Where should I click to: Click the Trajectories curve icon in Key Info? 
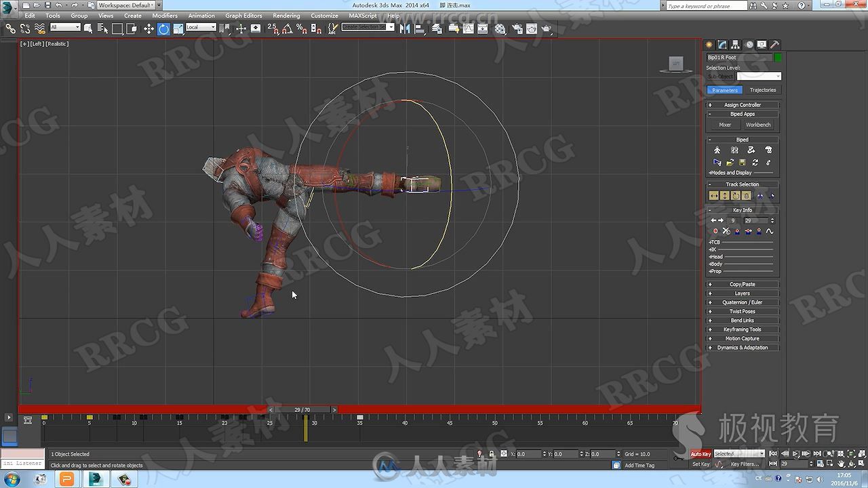tap(770, 231)
